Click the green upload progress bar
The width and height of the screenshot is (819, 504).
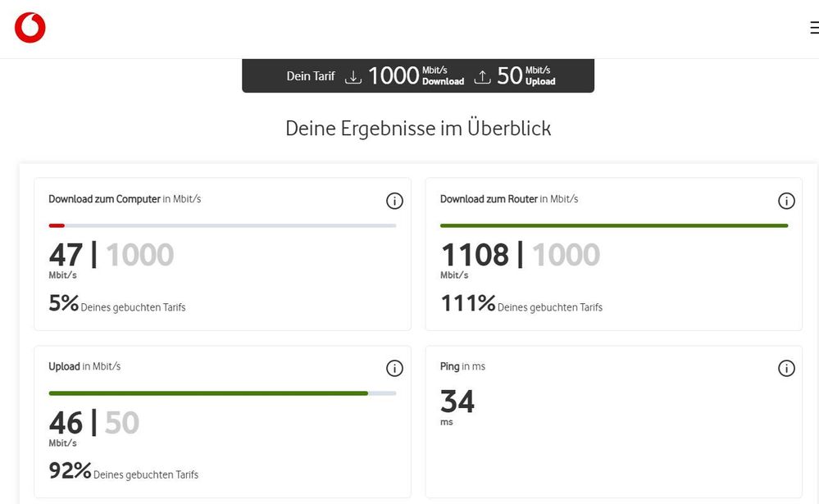click(x=209, y=393)
